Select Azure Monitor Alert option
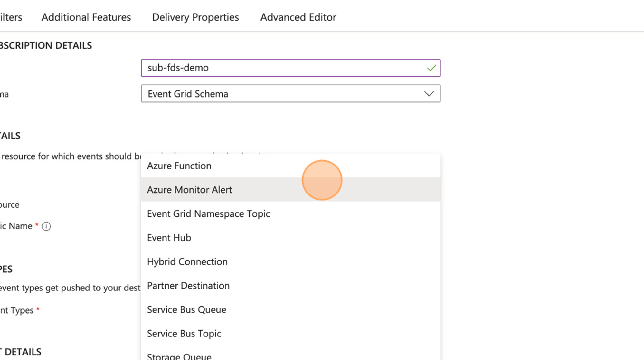 tap(290, 190)
